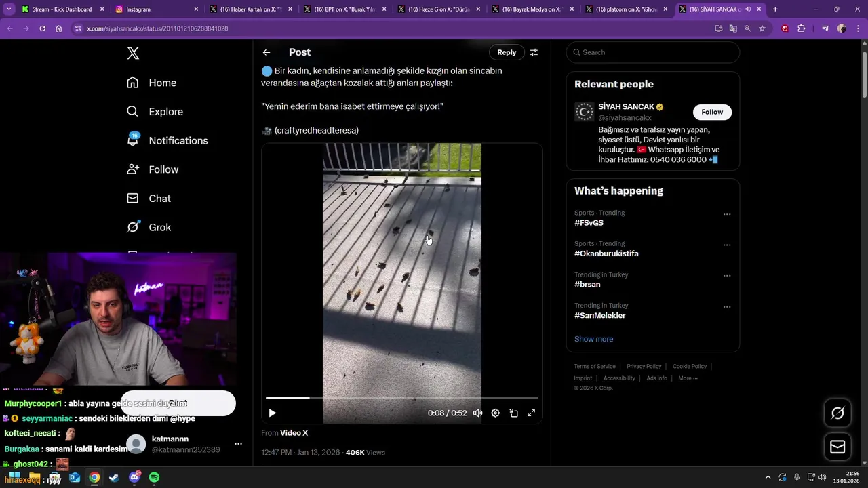
Task: Click the X logo in sidebar
Action: [133, 54]
